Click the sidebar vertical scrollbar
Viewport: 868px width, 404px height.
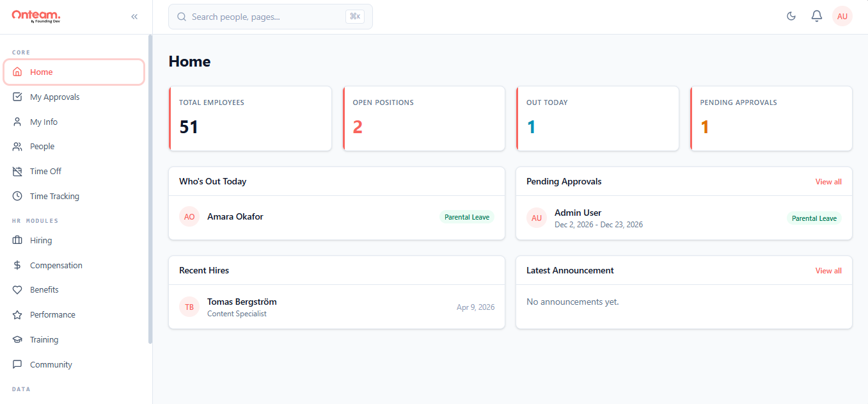point(150,189)
